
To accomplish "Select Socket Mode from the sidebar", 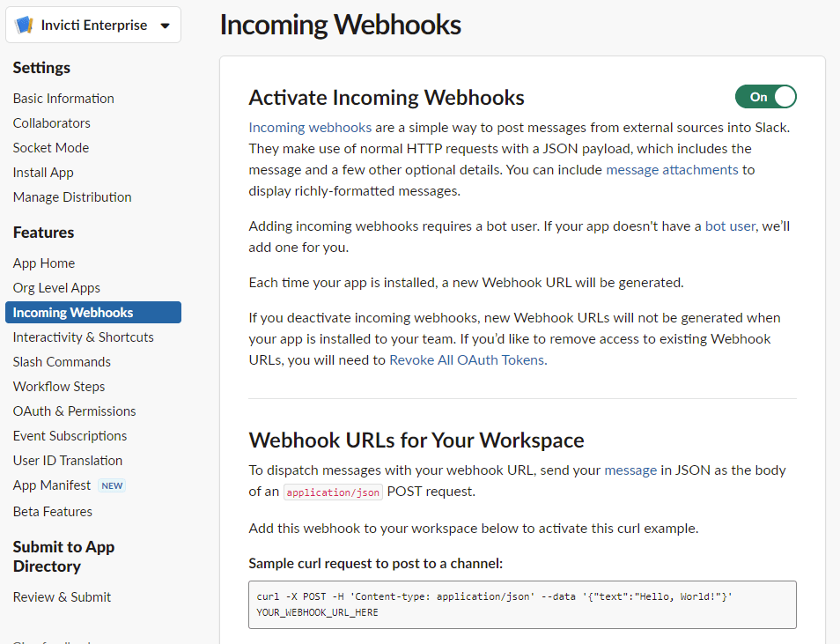I will click(51, 148).
